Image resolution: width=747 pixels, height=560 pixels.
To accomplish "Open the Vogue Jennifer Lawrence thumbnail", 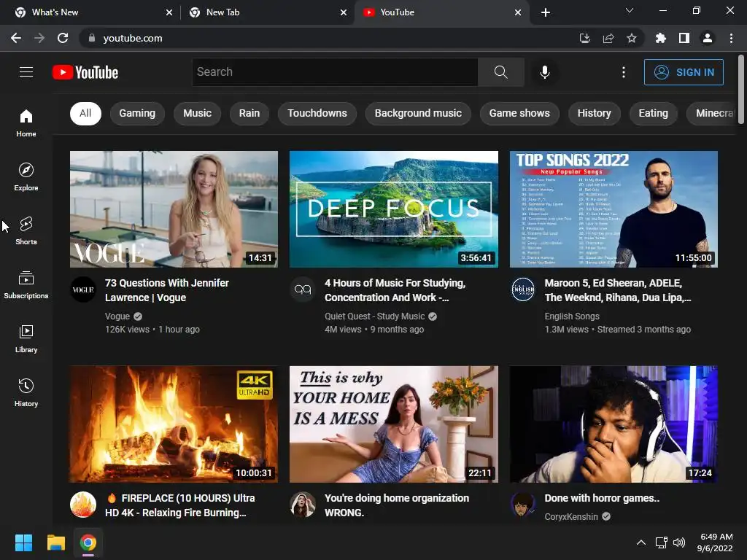I will (x=174, y=209).
